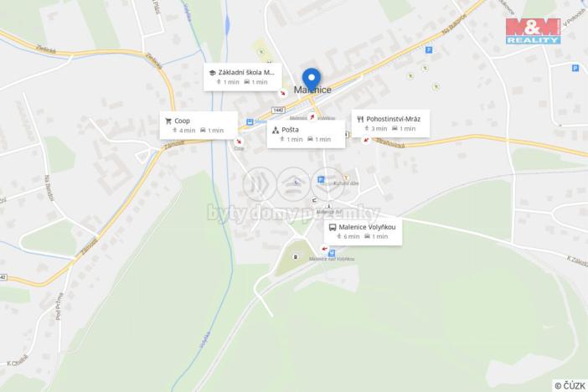Click the red arrow marker beside Coop
The height and width of the screenshot is (392, 588).
click(239, 141)
